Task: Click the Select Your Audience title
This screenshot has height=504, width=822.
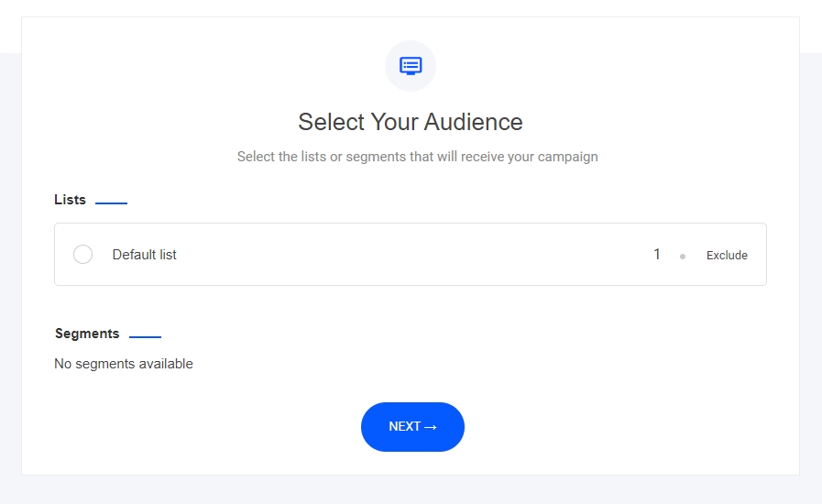Action: (x=411, y=122)
